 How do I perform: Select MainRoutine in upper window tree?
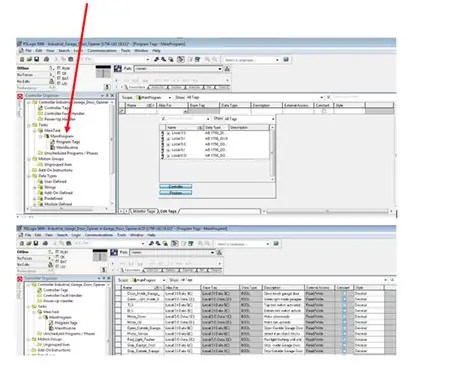pyautogui.click(x=67, y=147)
